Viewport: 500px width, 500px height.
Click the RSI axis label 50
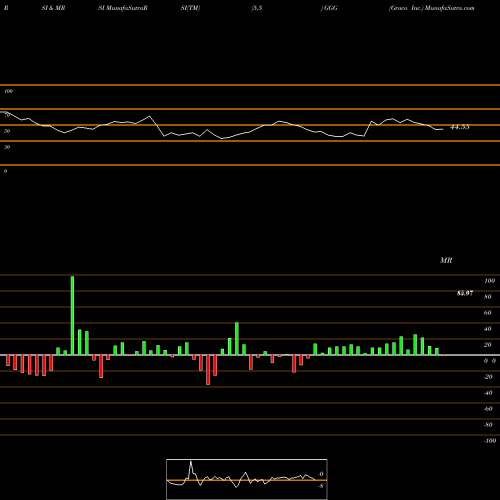(x=7, y=131)
